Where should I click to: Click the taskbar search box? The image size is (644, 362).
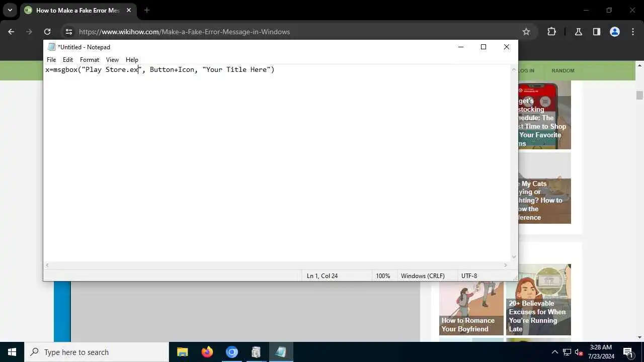pos(97,352)
